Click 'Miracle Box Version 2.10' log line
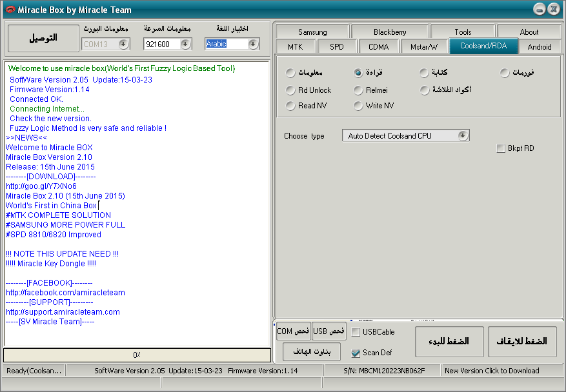566x392 pixels. coord(49,157)
